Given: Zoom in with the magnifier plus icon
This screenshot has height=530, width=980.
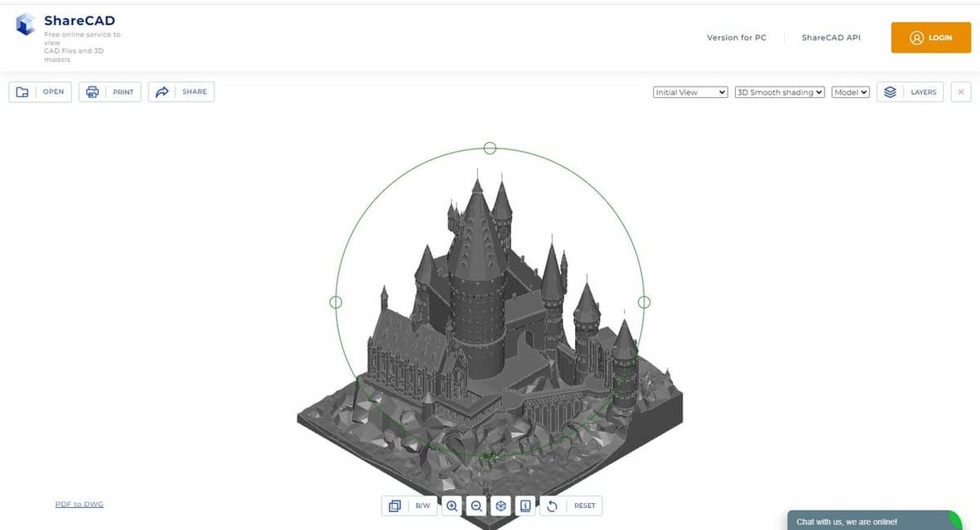Looking at the screenshot, I should pos(452,506).
